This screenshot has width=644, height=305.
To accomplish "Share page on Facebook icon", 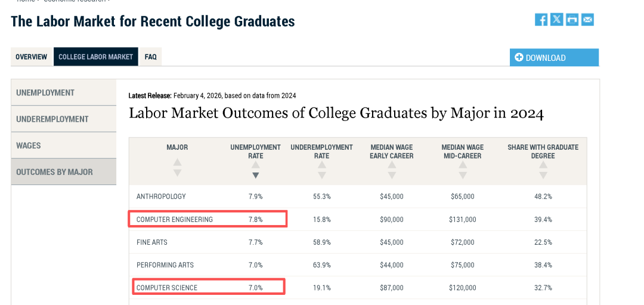I will [x=541, y=19].
